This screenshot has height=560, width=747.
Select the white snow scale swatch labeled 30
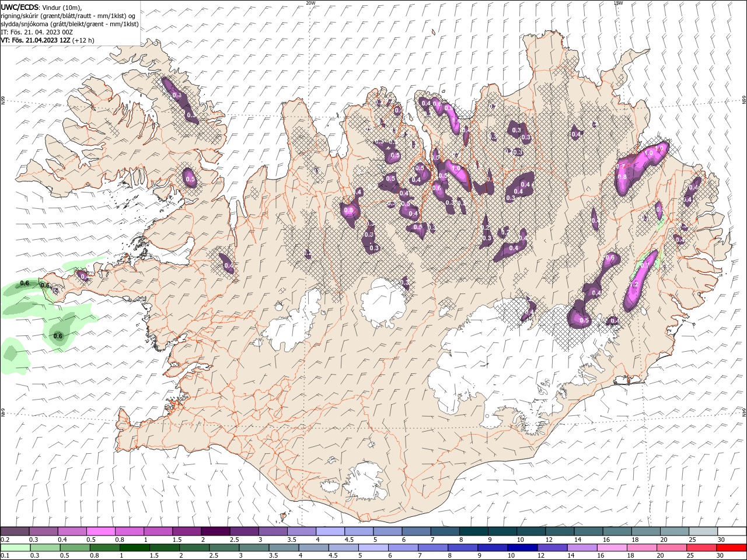coord(732,531)
